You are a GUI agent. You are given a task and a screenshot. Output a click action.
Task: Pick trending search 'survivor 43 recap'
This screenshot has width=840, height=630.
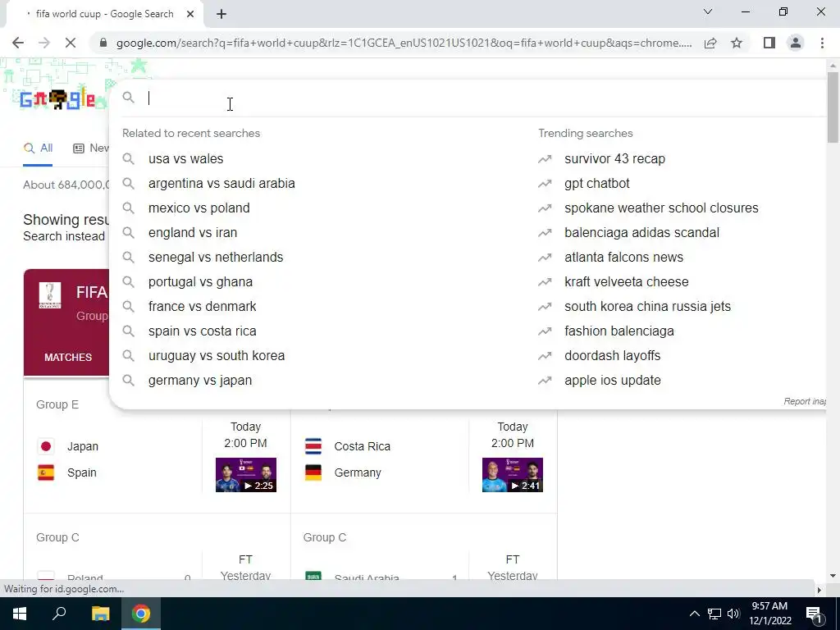tap(615, 158)
